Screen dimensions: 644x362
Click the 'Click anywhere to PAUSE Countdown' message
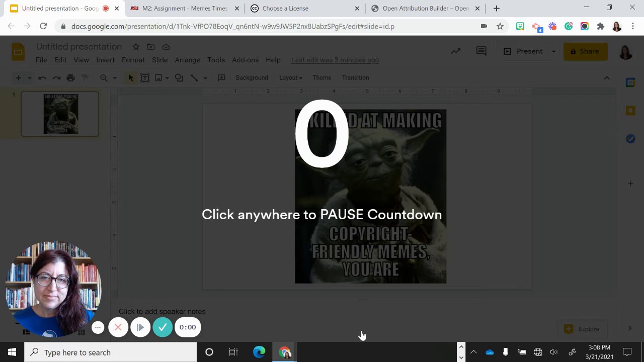(x=322, y=215)
